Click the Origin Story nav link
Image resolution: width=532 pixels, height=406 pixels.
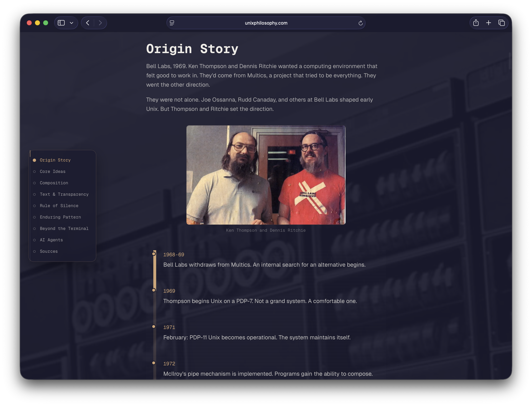coord(55,160)
